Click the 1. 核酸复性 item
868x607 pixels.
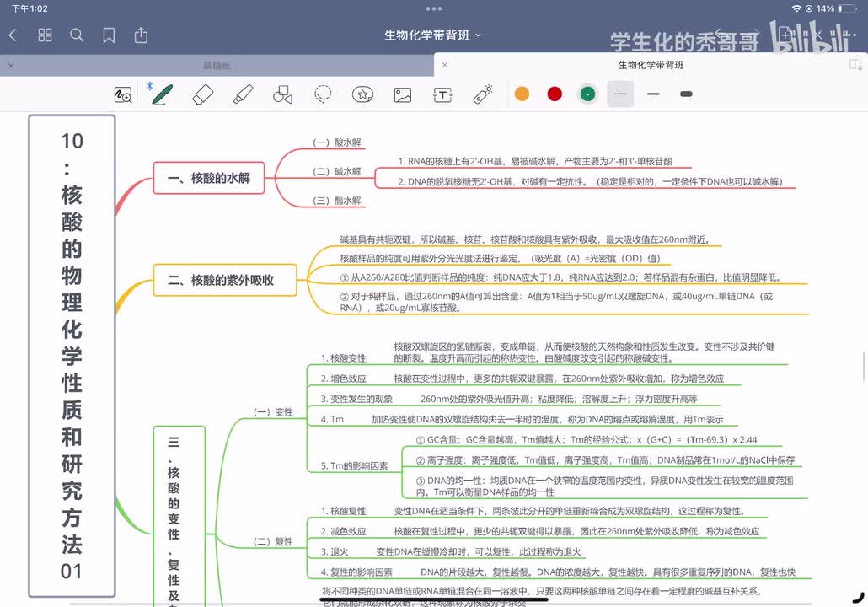[343, 511]
